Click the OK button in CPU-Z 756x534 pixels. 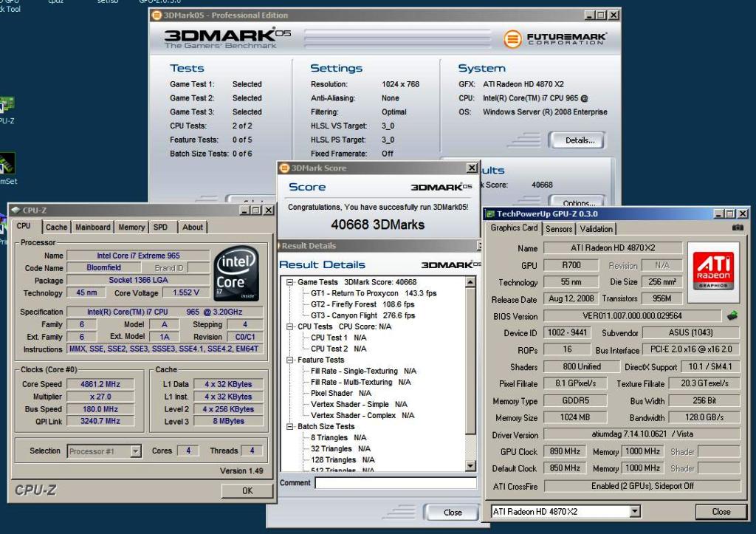coord(247,490)
